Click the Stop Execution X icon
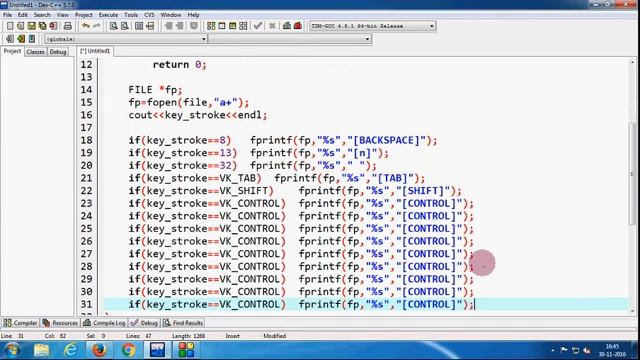This screenshot has width=640, height=360. pos(272,26)
